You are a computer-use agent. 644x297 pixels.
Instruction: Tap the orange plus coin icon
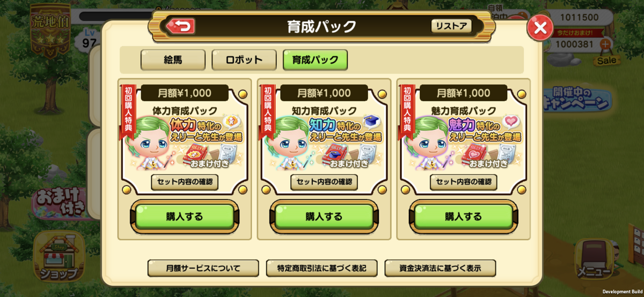point(605,45)
